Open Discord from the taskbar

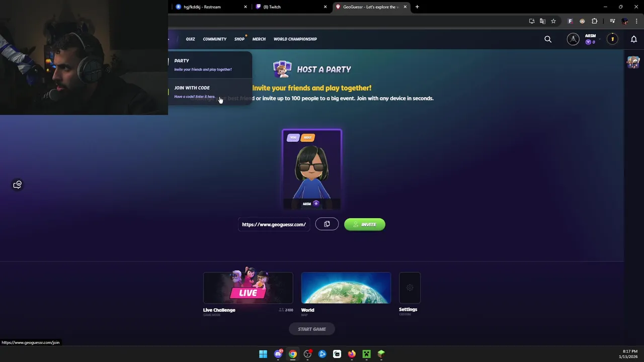click(278, 354)
